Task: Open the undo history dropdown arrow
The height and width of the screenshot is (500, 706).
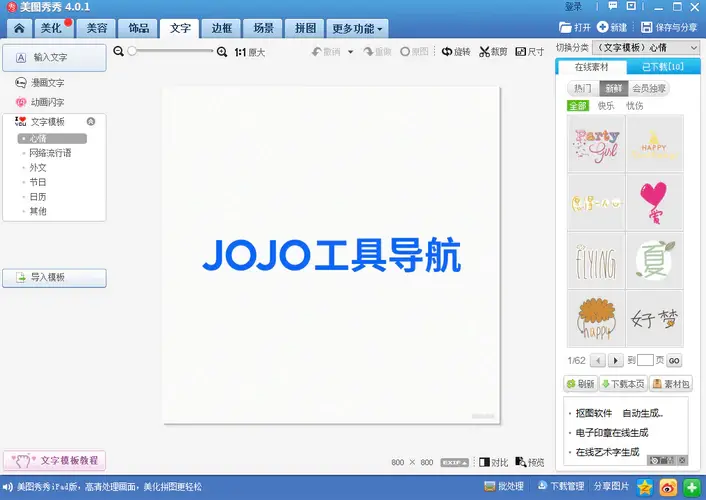Action: (x=350, y=52)
